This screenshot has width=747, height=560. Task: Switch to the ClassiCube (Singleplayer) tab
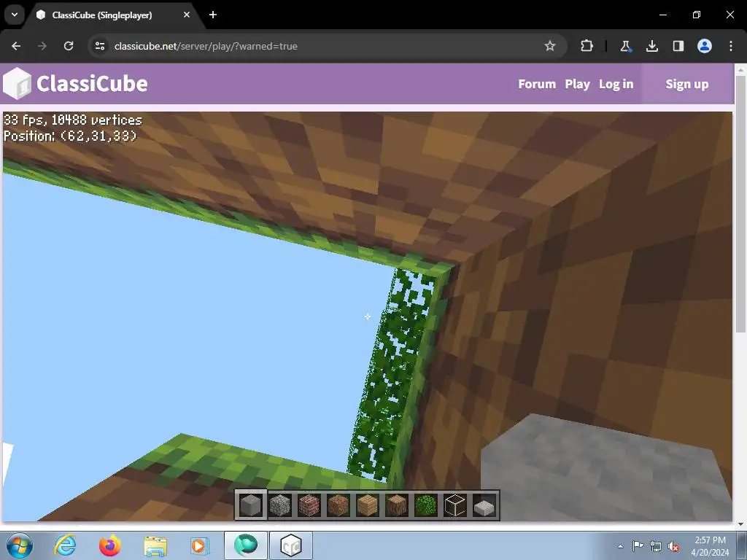coord(113,15)
